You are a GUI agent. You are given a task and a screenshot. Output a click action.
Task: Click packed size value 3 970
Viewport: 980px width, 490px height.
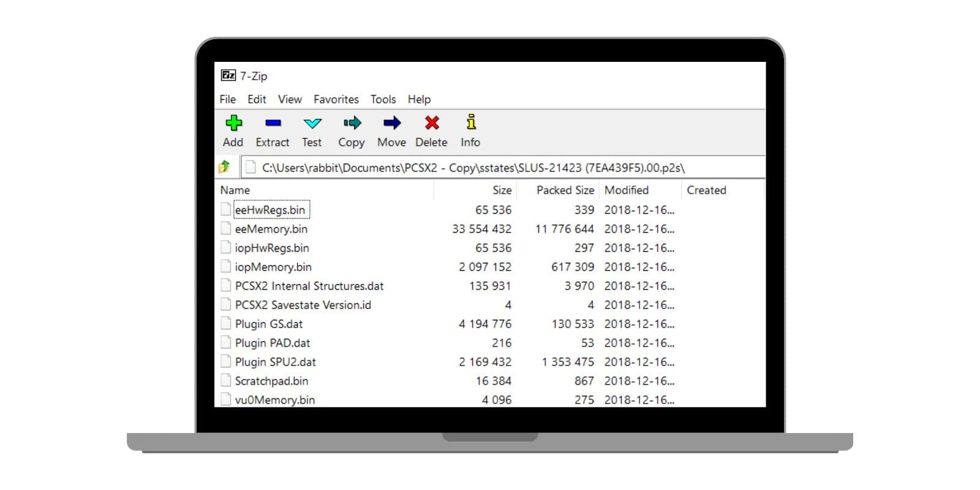tap(579, 285)
